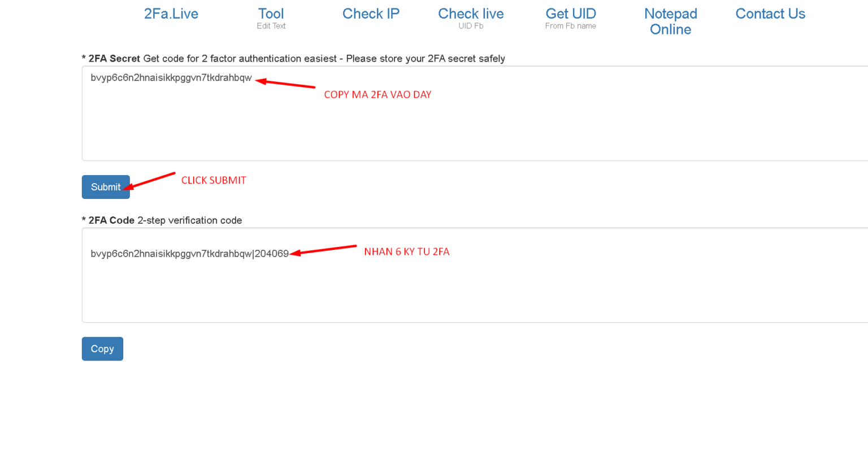868x464 pixels.
Task: Click red arrow pointing at secret key
Action: pos(285,84)
